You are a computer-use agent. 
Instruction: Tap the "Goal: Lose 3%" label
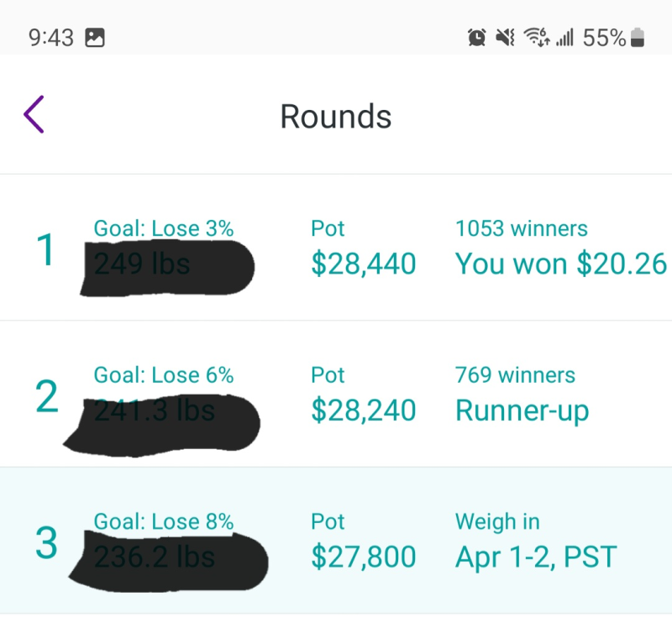(163, 228)
